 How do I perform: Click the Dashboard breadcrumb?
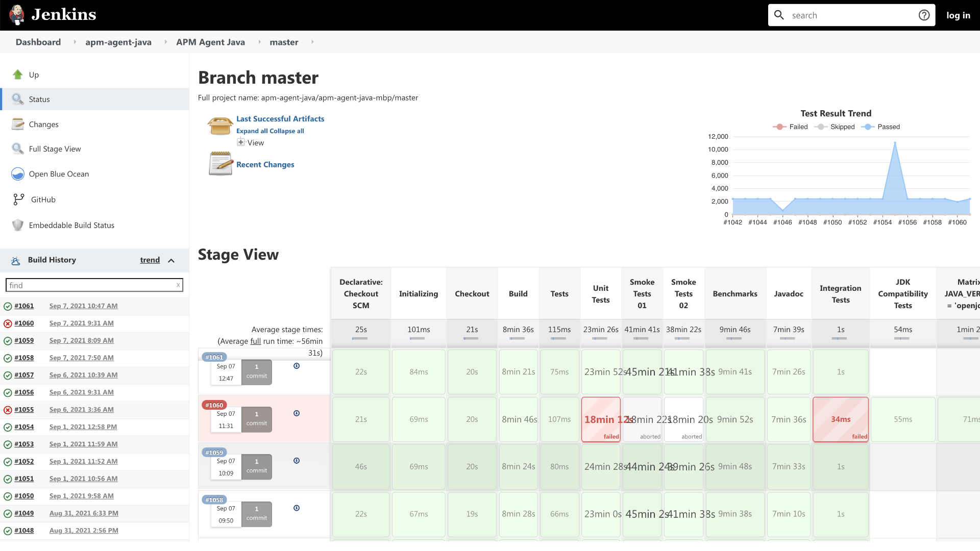click(38, 42)
